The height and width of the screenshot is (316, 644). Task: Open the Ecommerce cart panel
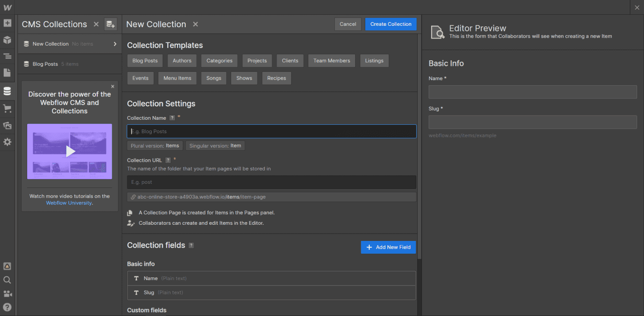tap(7, 109)
